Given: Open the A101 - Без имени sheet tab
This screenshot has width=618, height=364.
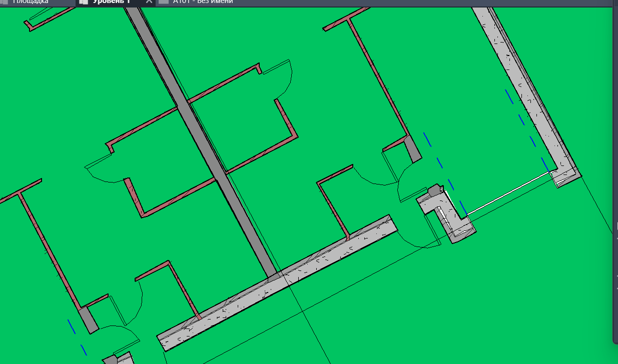Looking at the screenshot, I should click(x=203, y=1).
